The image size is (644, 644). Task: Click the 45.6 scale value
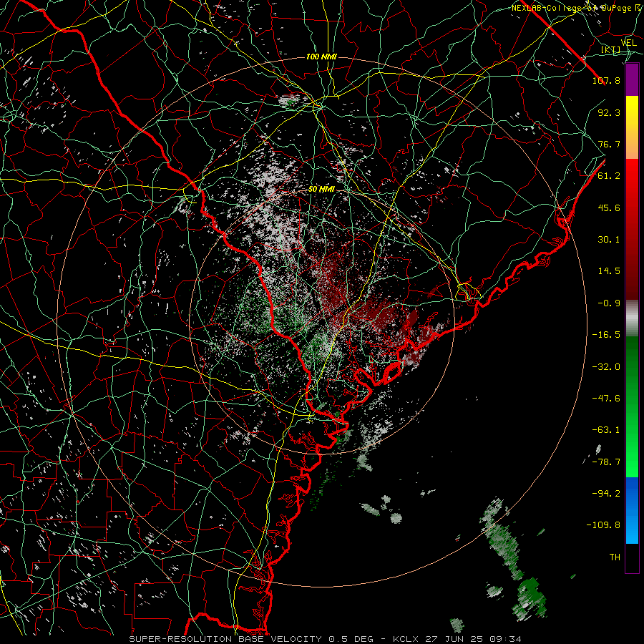(609, 208)
